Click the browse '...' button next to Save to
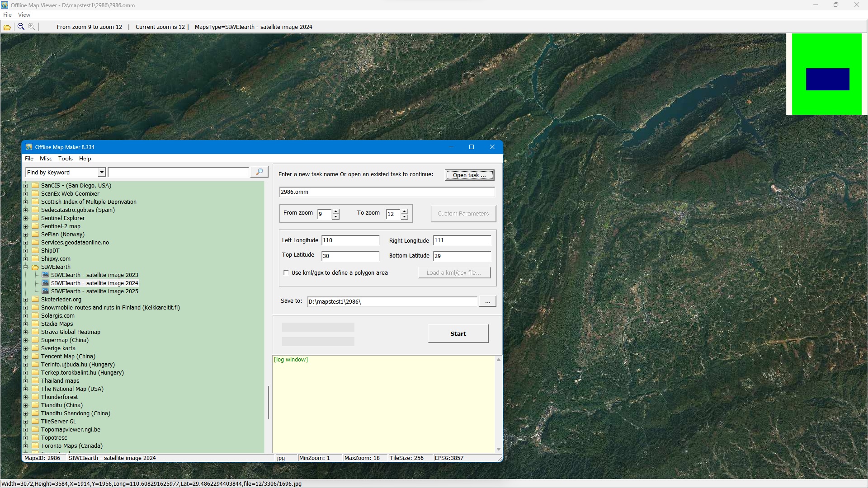The width and height of the screenshot is (868, 488). (x=487, y=301)
